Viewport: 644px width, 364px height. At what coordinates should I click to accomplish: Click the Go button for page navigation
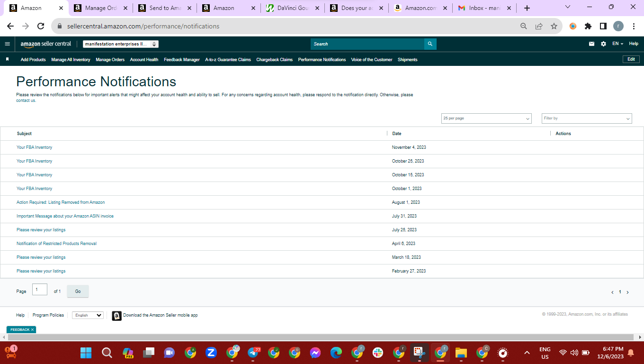point(78,291)
